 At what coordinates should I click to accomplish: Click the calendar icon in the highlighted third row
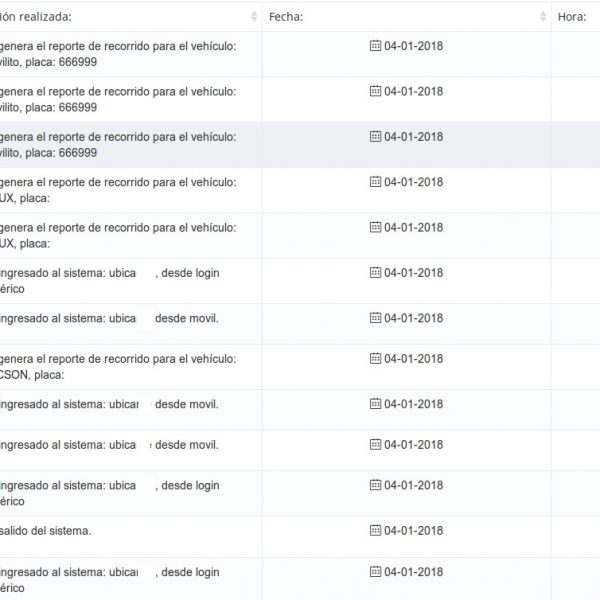click(375, 136)
